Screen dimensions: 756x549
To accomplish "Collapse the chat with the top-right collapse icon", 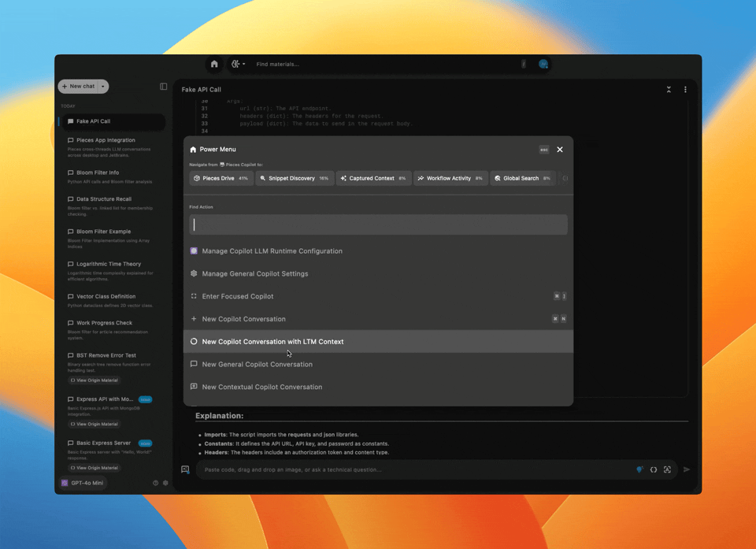I will 669,89.
